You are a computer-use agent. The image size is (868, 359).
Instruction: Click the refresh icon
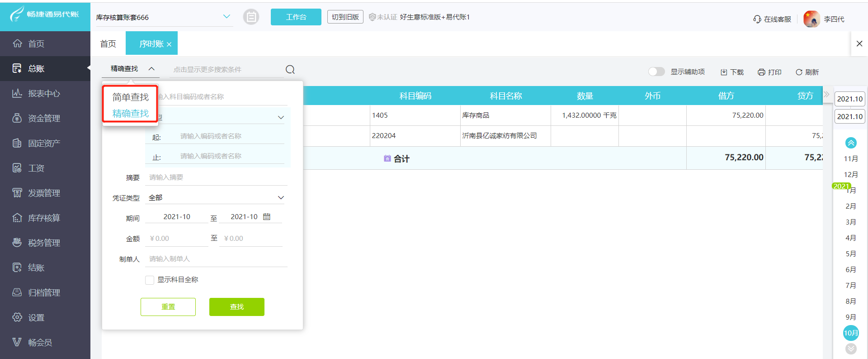tap(799, 72)
